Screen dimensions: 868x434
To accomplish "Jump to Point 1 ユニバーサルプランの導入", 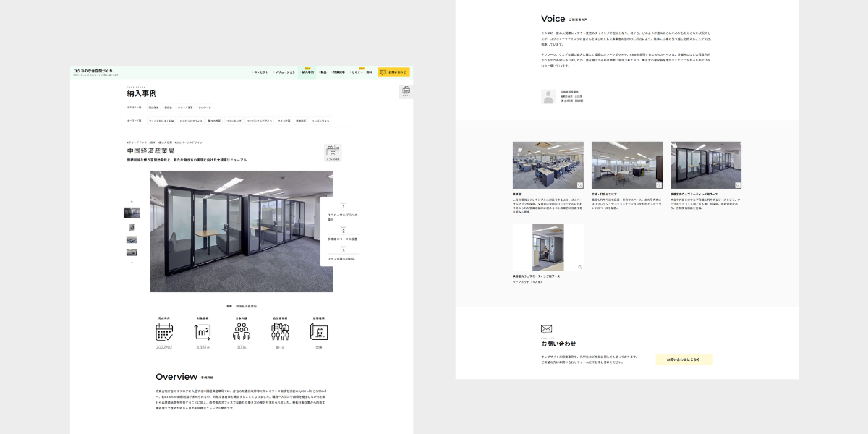I will pos(343,212).
